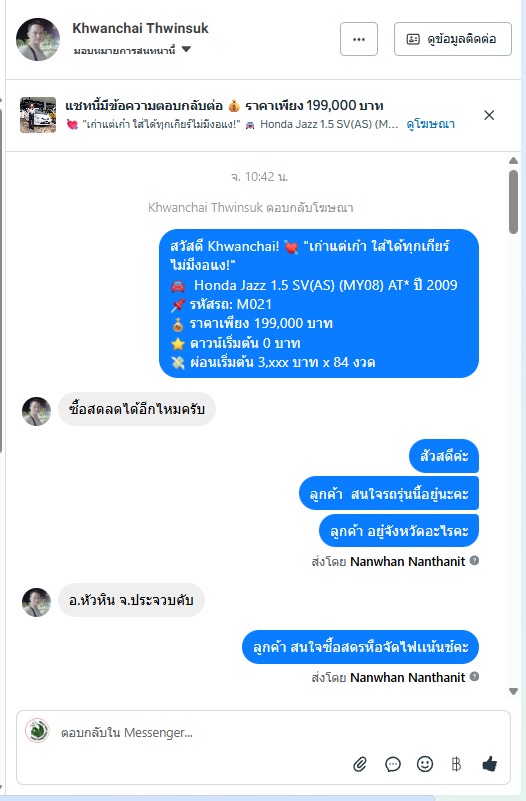Click the attach file paperclip icon
This screenshot has height=801, width=526.
[x=360, y=764]
